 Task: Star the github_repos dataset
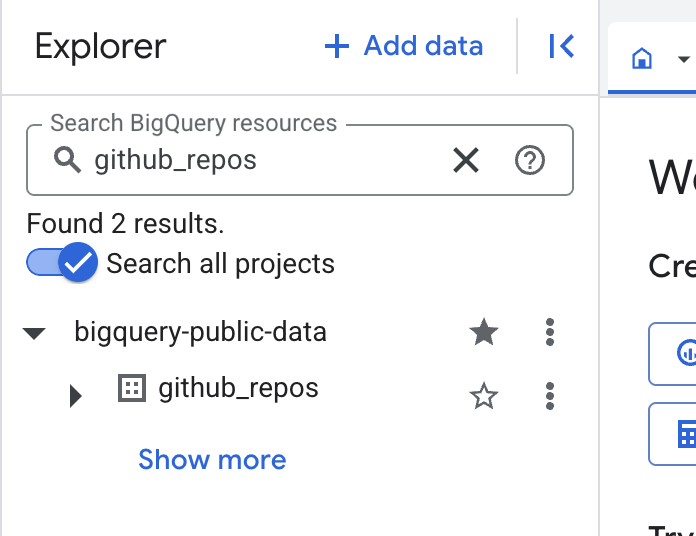click(x=484, y=396)
